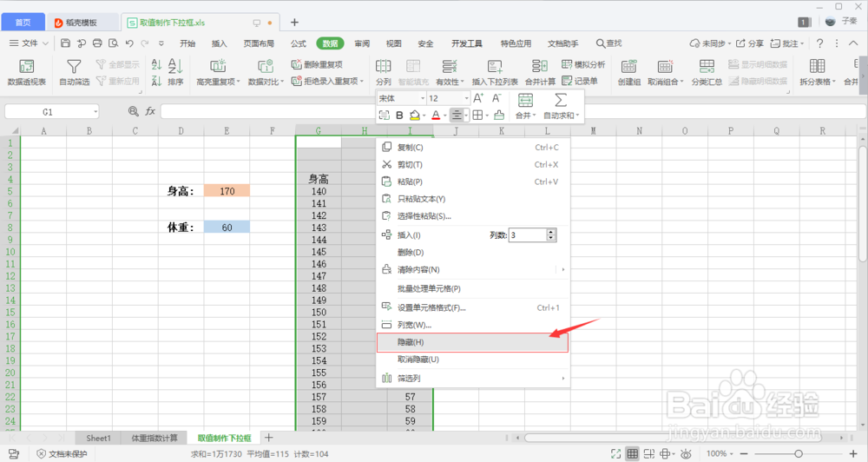
Task: Open font size dropdown showing 12
Action: 467,99
